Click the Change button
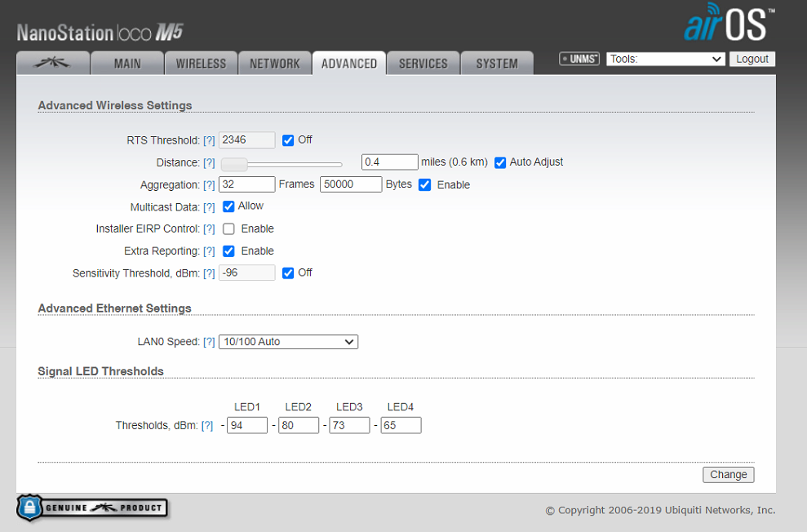This screenshot has height=532, width=807. point(728,474)
